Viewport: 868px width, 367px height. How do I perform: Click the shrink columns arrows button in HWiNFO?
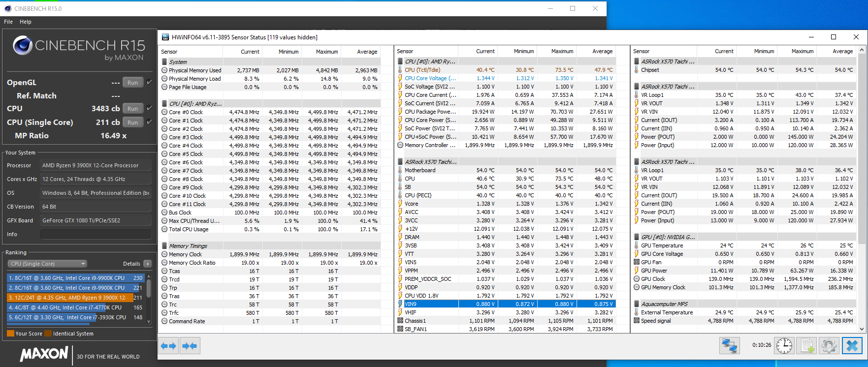tap(190, 346)
